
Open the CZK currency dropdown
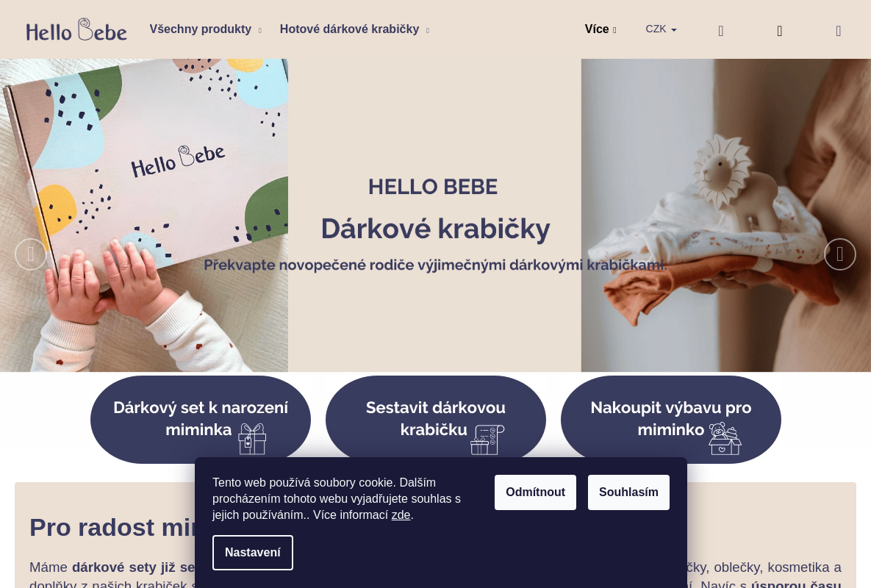click(661, 29)
